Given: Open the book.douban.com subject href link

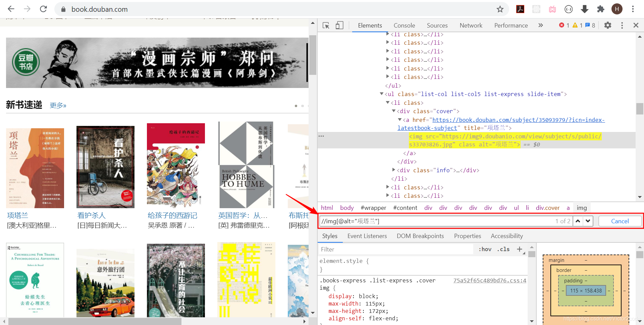Looking at the screenshot, I should tap(518, 120).
